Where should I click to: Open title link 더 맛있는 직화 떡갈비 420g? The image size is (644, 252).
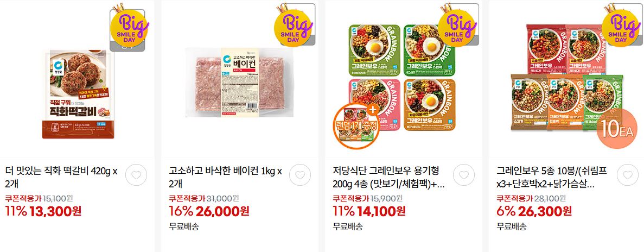point(62,177)
